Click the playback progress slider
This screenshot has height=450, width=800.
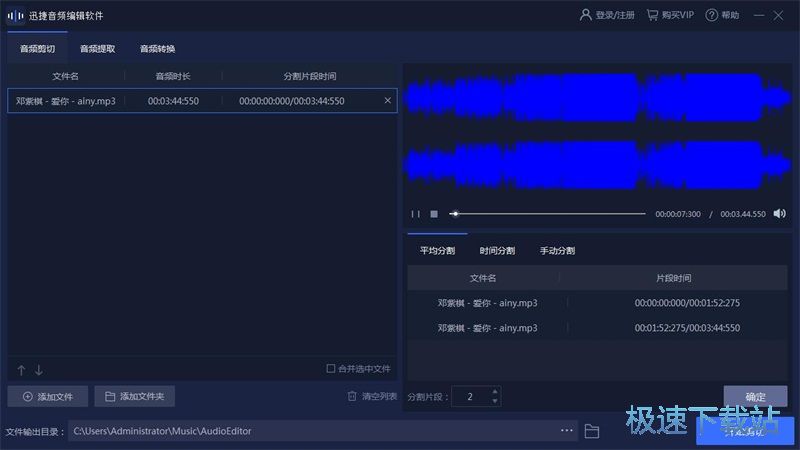tap(548, 214)
